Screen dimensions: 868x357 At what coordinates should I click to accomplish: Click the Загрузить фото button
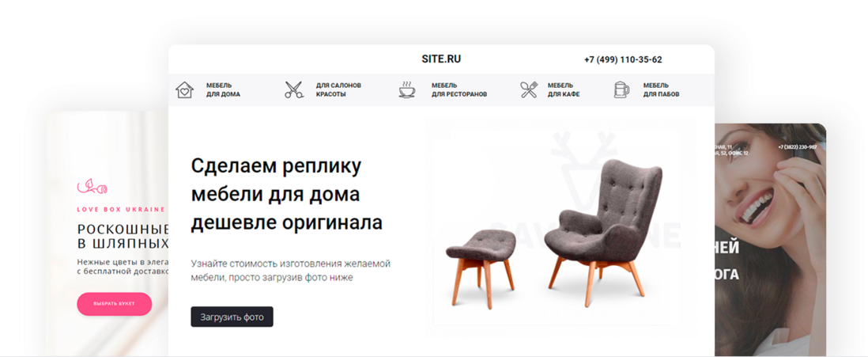[232, 317]
